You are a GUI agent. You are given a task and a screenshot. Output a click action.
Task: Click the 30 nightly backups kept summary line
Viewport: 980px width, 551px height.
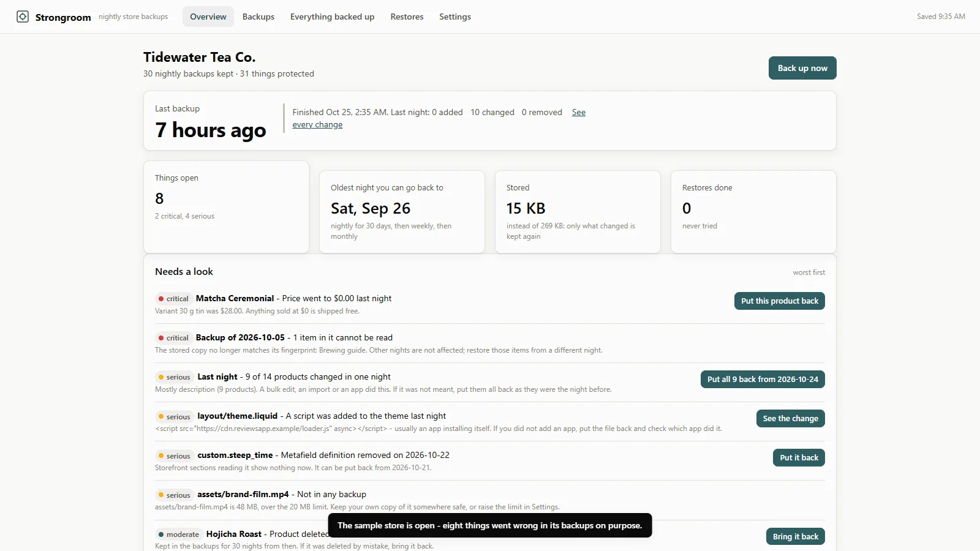[x=228, y=73]
